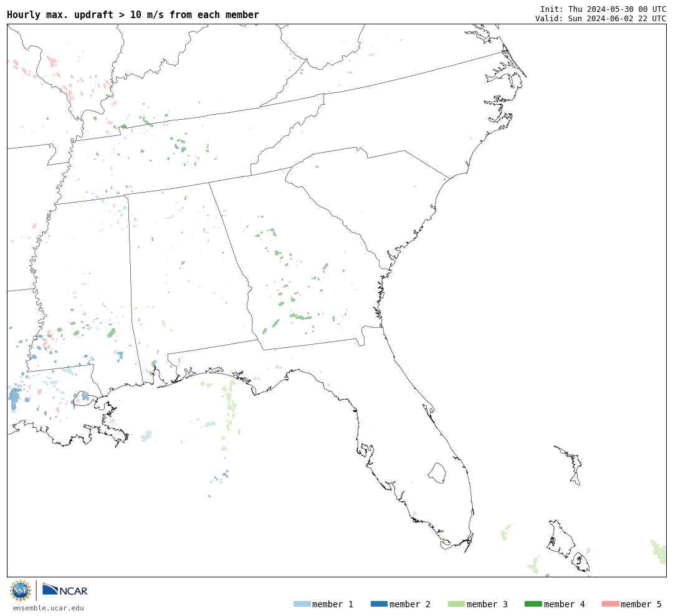Click the member 4 dark green swatch
The width and height of the screenshot is (673, 616).
(x=533, y=604)
